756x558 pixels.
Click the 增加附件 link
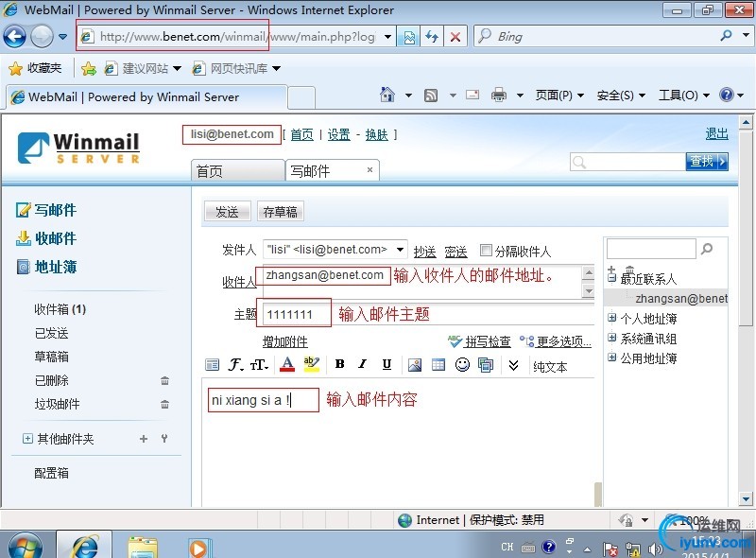(x=285, y=341)
